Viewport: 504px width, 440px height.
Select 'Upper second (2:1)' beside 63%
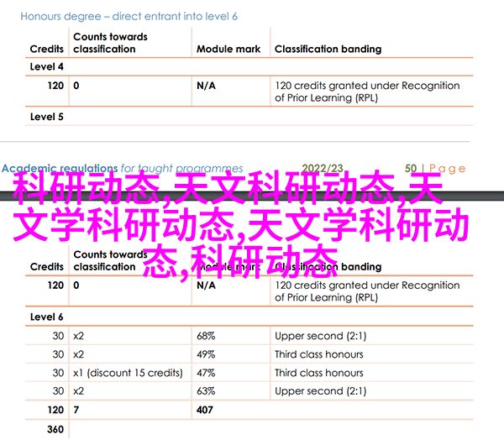321,390
